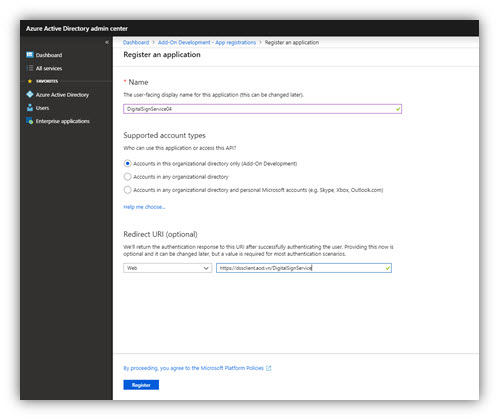Select Accounts in this organizational directory only
499x420 pixels.
click(127, 163)
